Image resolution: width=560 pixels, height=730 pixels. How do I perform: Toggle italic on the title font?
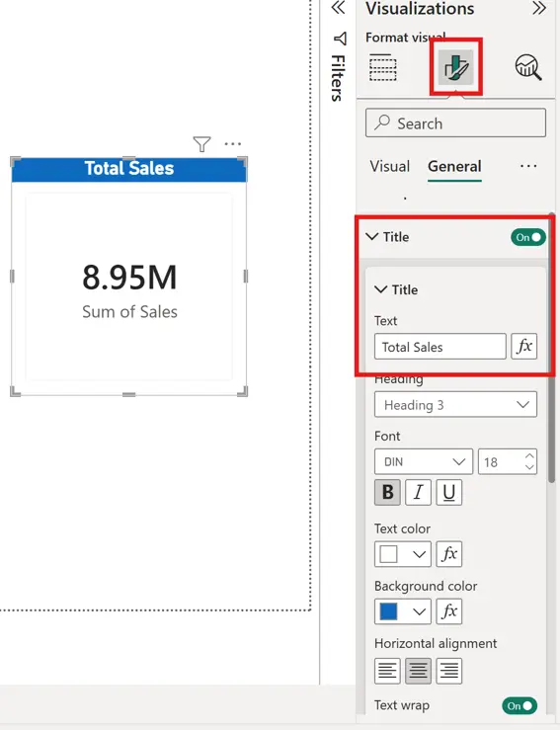418,492
